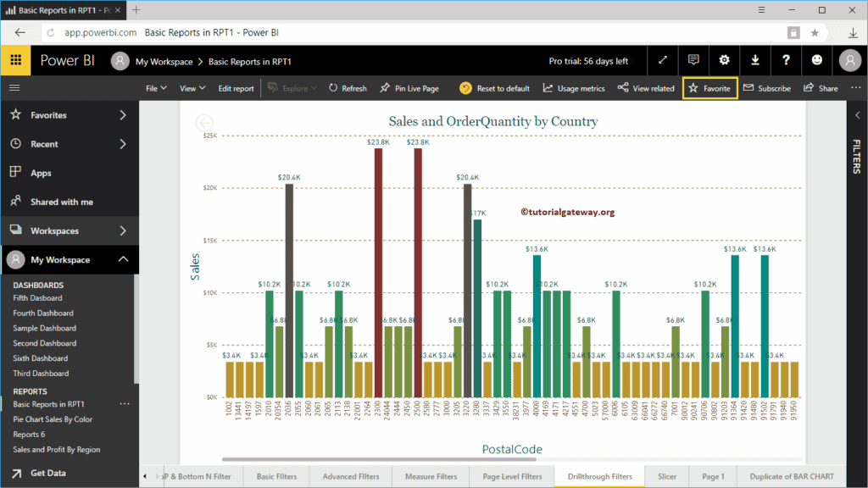Collapse the My Workspace section

tap(123, 259)
